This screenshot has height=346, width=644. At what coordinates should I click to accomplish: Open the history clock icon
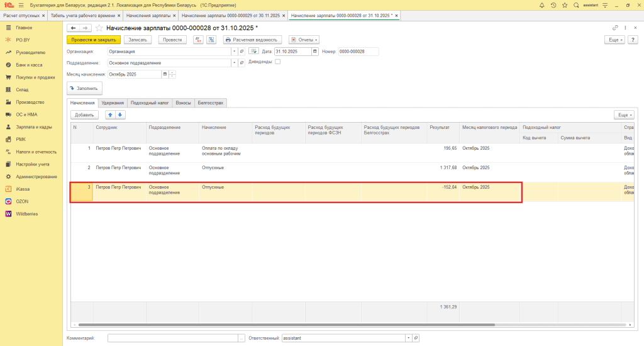pos(553,5)
